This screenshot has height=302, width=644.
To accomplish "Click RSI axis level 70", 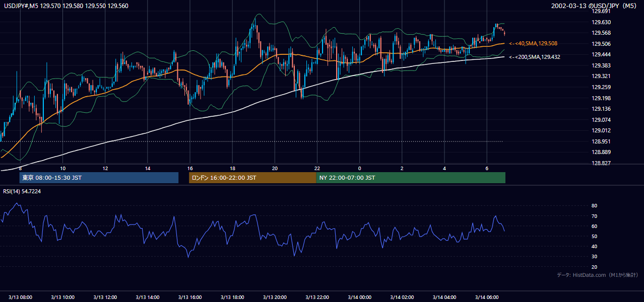I will point(595,216).
